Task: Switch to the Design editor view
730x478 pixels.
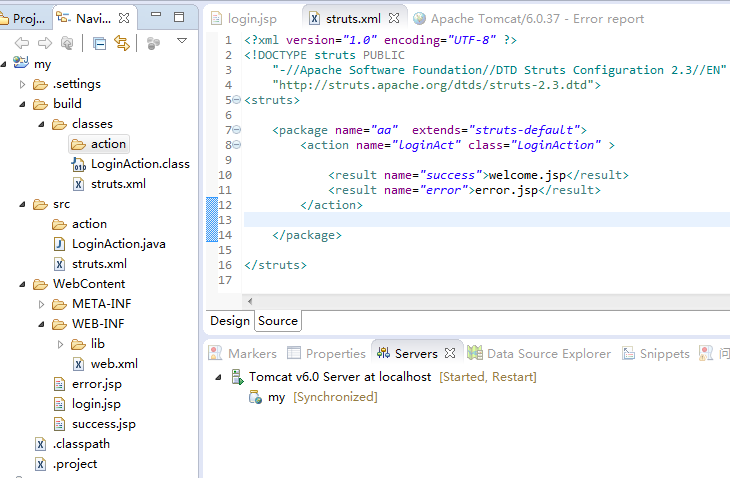Action: 230,321
